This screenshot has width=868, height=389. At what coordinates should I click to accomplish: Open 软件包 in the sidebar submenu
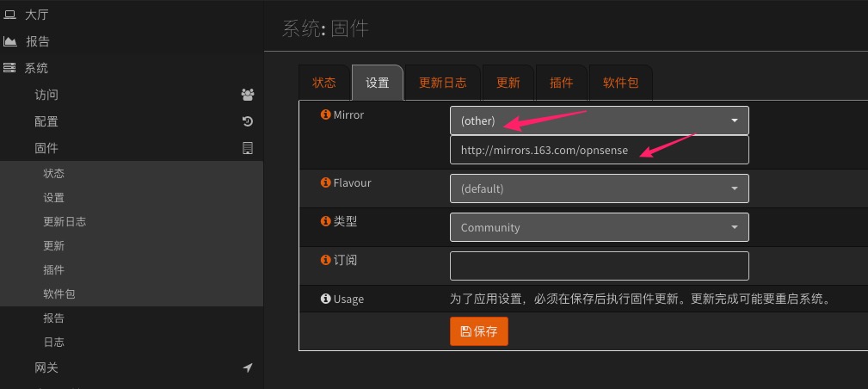point(59,293)
